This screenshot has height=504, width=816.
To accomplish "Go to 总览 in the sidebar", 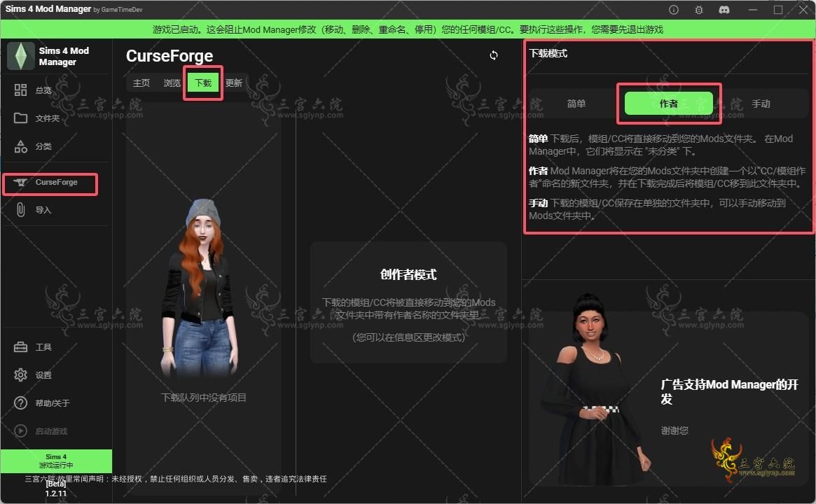I will [x=43, y=90].
